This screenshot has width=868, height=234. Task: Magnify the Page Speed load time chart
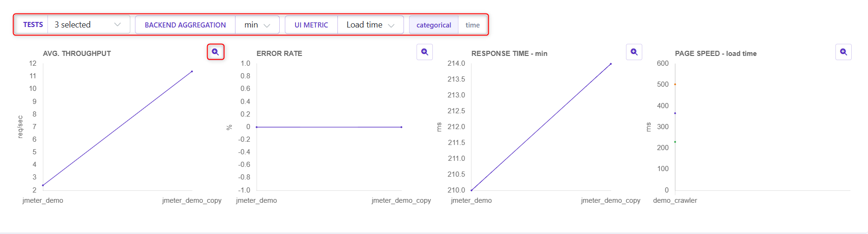(x=844, y=52)
